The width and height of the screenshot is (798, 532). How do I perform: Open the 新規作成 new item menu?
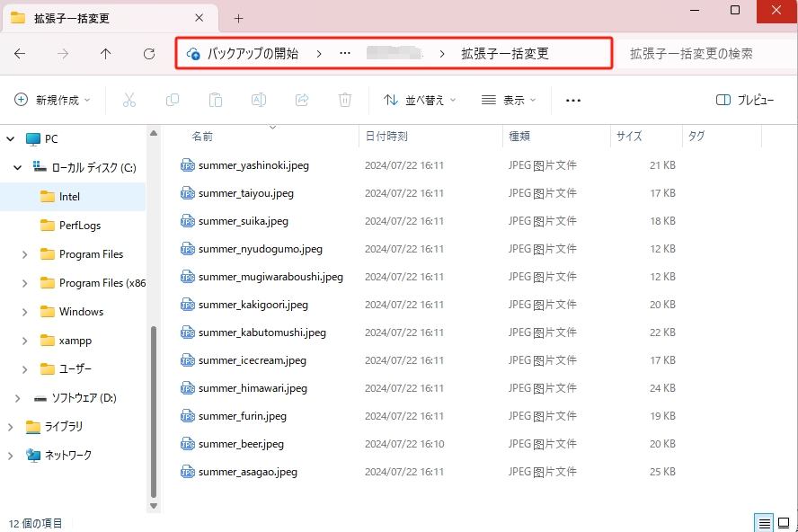[53, 100]
